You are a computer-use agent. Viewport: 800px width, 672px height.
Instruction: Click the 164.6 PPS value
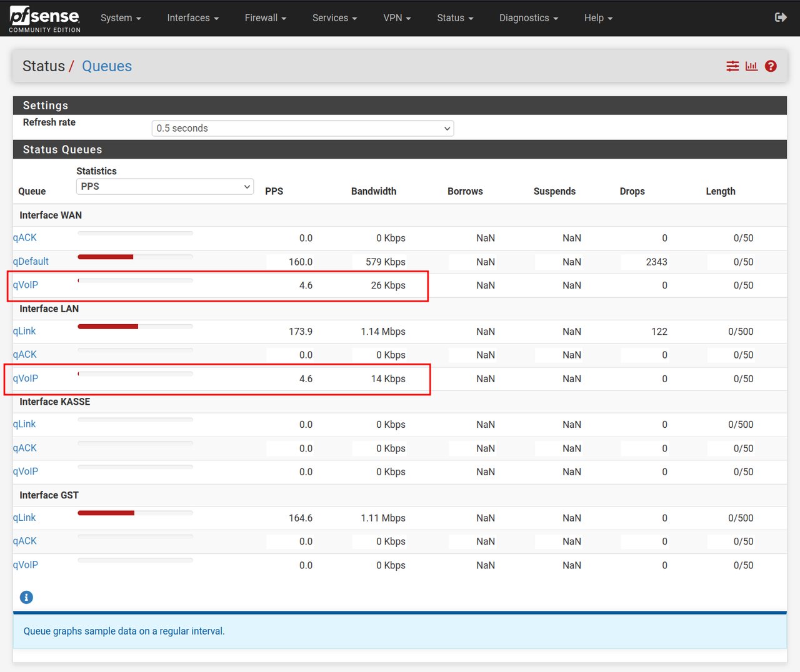[301, 518]
